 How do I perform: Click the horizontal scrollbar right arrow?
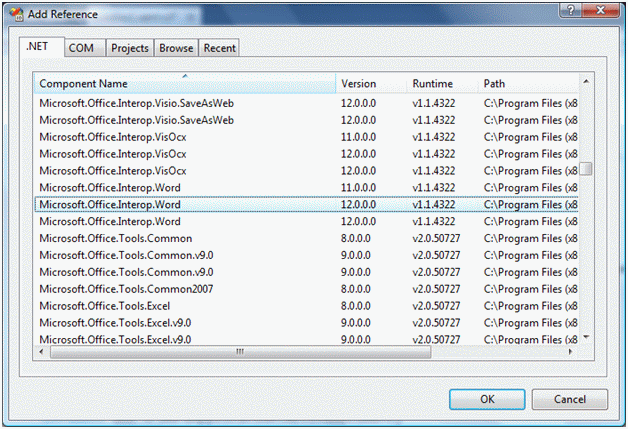pyautogui.click(x=570, y=352)
